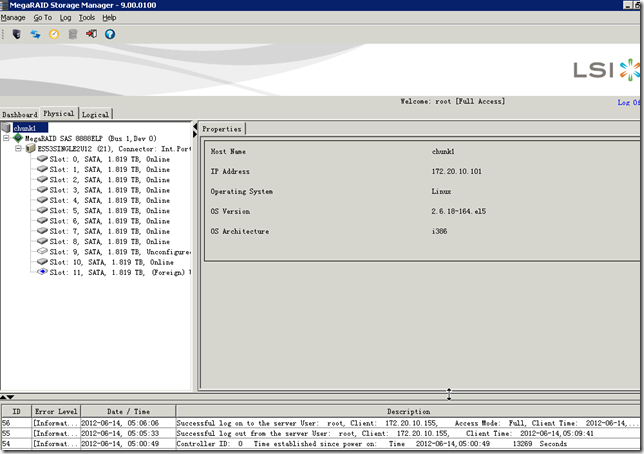Collapse the ES53SINGLE2U12 enclosure node
This screenshot has height=454, width=644.
coord(18,148)
